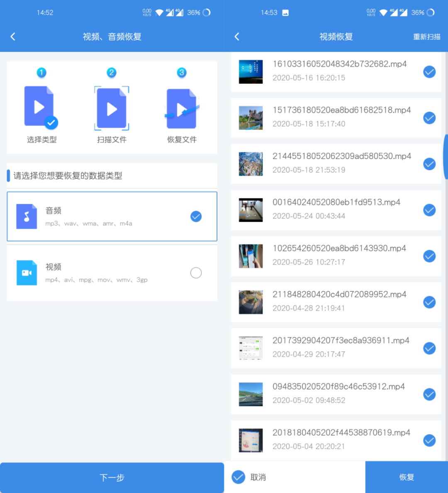Tap file name 094835020520f89c46c53912.mp4
Image resolution: width=448 pixels, height=493 pixels.
(x=338, y=386)
